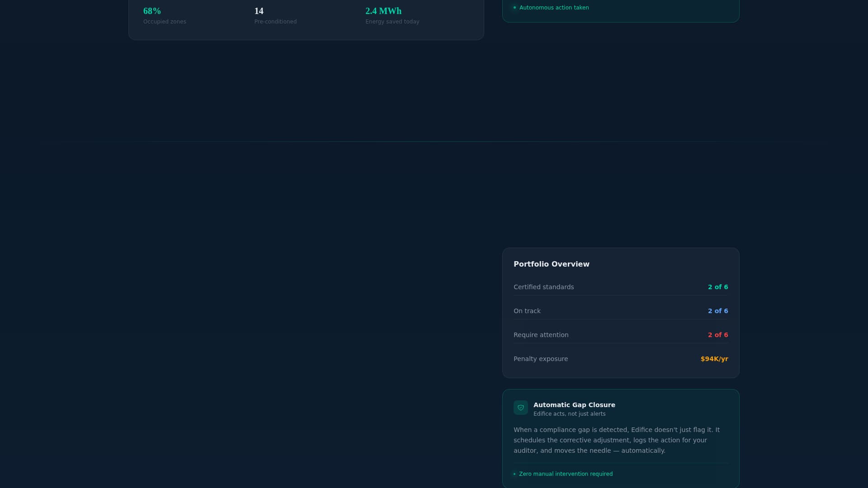Click the $94K/yr penalty exposure value

pos(714,359)
